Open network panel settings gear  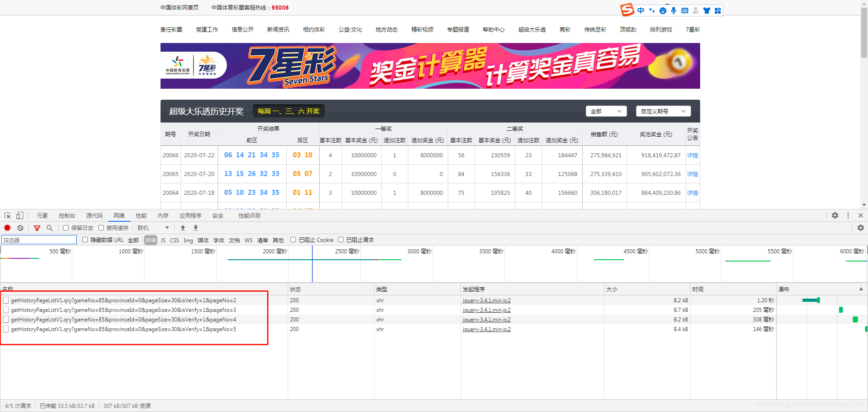click(x=861, y=228)
